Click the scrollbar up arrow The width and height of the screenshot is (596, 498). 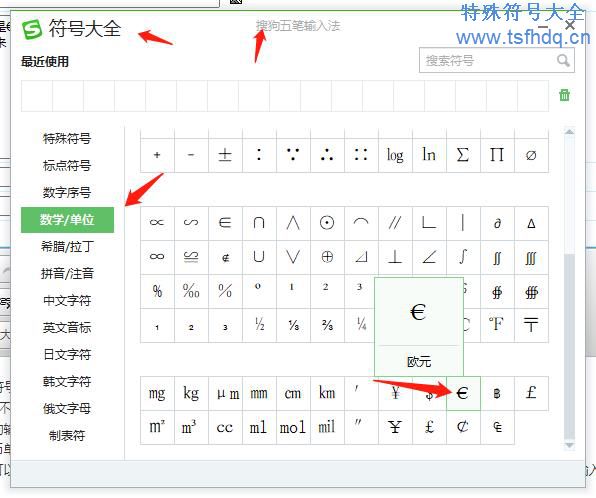click(569, 132)
